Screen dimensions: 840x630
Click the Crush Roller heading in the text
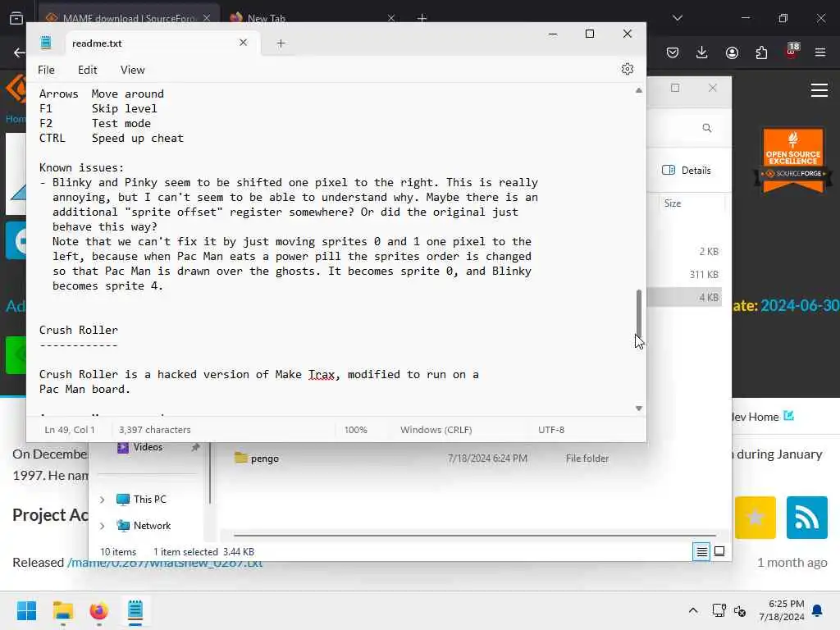coord(78,330)
